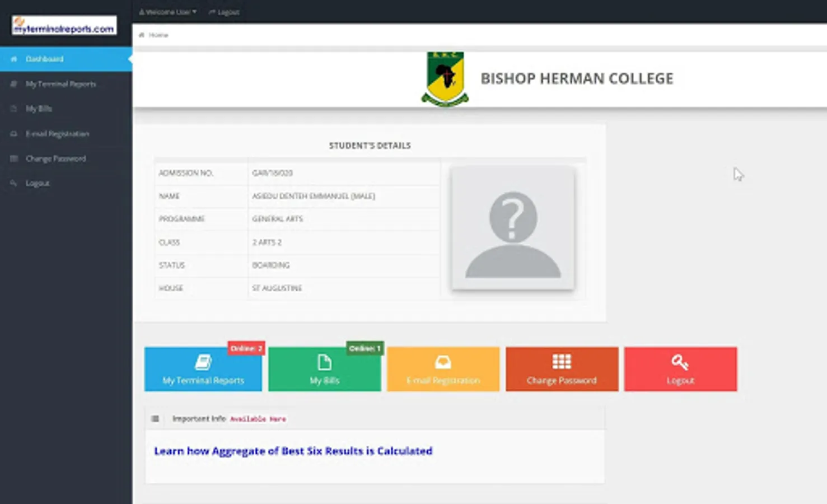The image size is (827, 504).
Task: Click the GENERAL ARTS value
Action: pyautogui.click(x=277, y=219)
